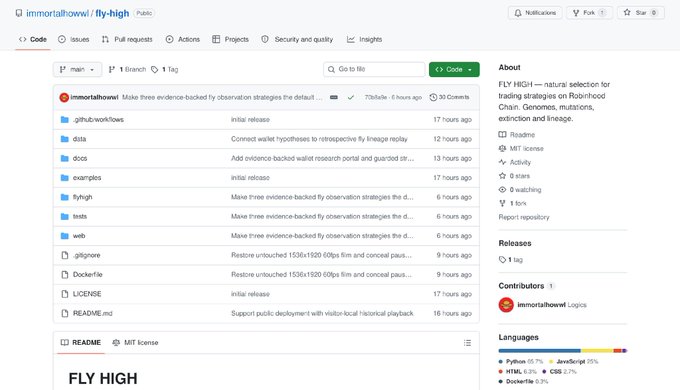Image resolution: width=680 pixels, height=390 pixels.
Task: Open the immortalhowwl owner link
Action: click(x=57, y=13)
